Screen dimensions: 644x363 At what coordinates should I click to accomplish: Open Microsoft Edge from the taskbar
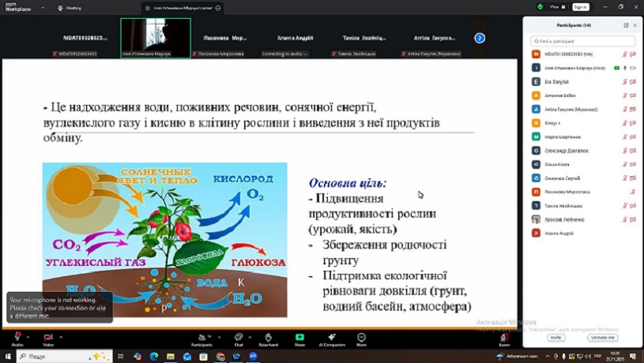pos(153,357)
